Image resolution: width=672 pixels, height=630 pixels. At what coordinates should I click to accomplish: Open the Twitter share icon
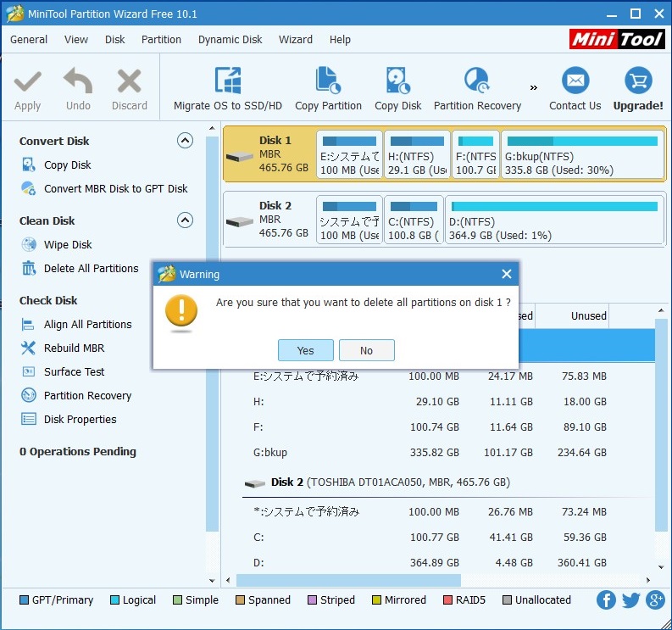630,600
